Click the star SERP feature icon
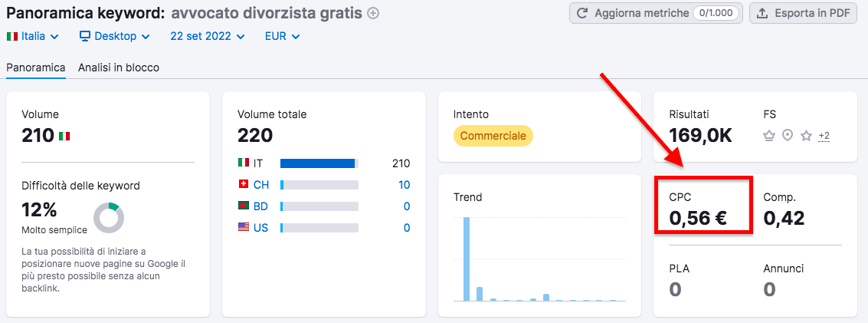Screen dimensions: 868x323 click(x=806, y=136)
